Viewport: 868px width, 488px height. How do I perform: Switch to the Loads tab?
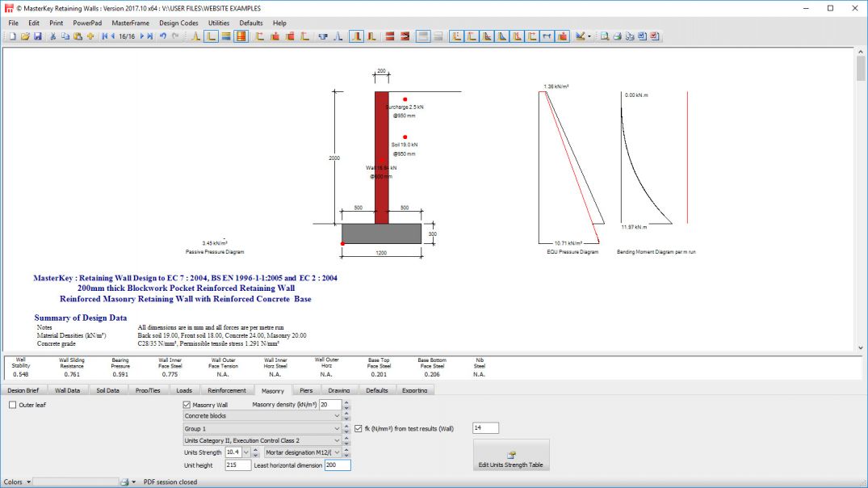(184, 390)
